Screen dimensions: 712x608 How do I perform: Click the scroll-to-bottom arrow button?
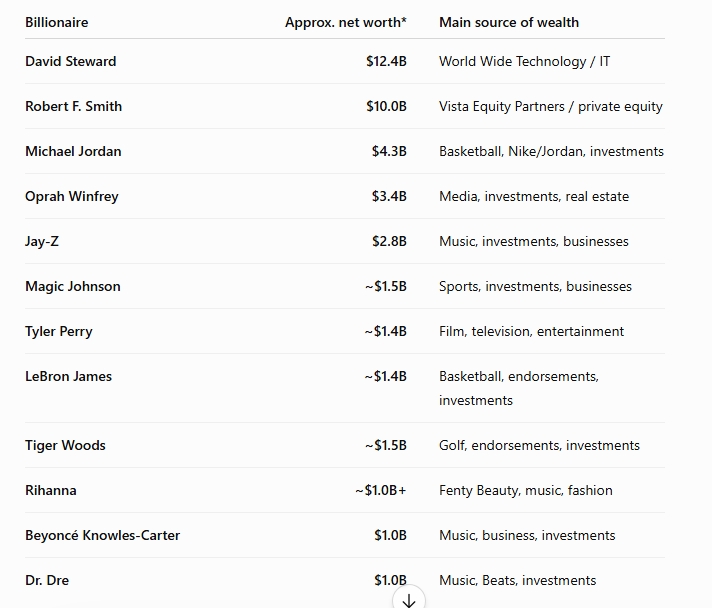coord(409,599)
